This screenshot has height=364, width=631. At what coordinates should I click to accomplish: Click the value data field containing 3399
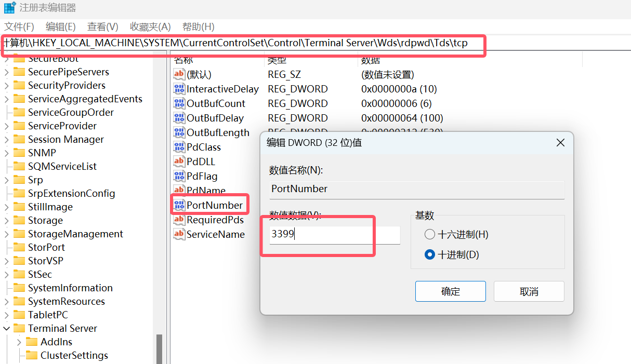(335, 235)
